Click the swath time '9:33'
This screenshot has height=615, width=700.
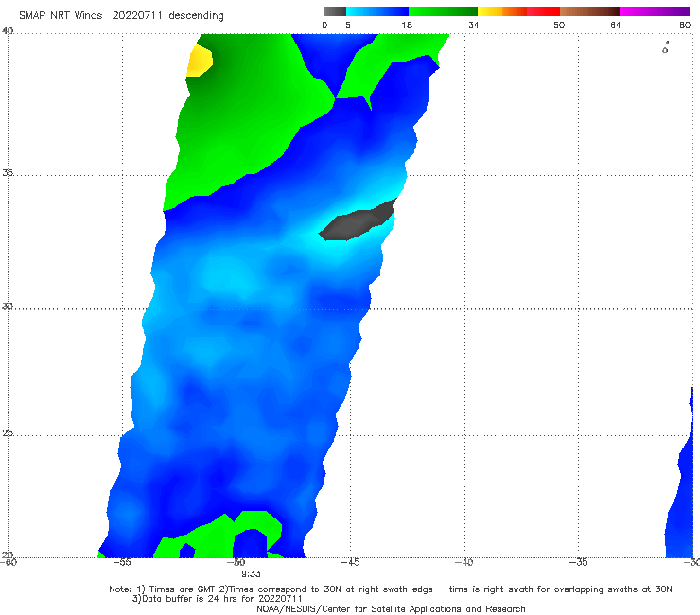pos(251,574)
